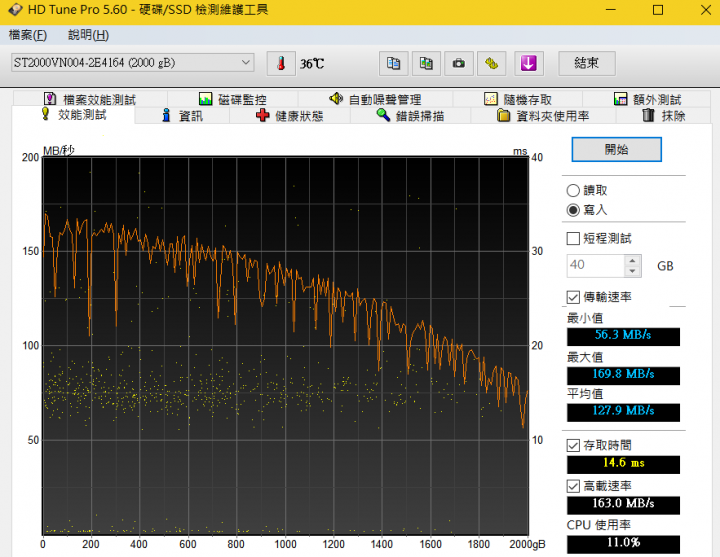Viewport: 720px width, 557px height.
Task: Click the 11.0% CPU usage value
Action: [623, 544]
